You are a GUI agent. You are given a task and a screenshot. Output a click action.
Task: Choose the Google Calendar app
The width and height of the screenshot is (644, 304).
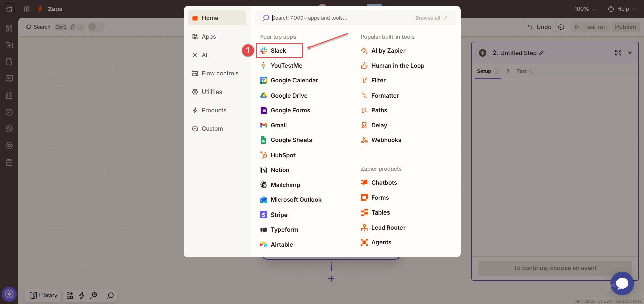coord(294,80)
